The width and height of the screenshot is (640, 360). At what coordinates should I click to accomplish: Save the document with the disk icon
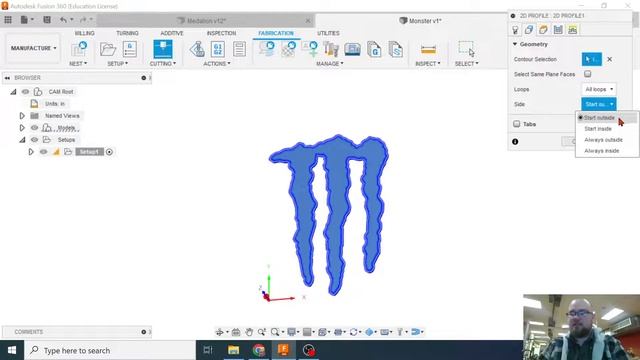point(47,20)
